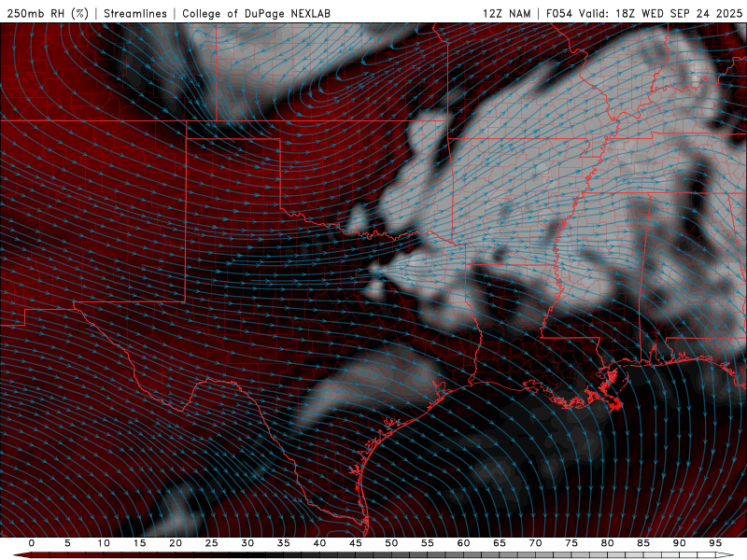
Task: Click the 95 value on the colorbar
Action: pyautogui.click(x=715, y=543)
